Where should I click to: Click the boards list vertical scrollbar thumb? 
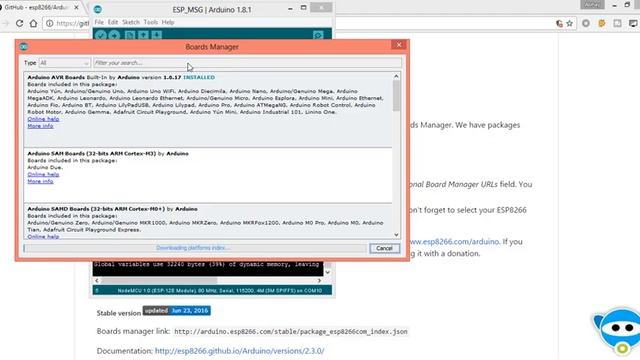point(396,96)
